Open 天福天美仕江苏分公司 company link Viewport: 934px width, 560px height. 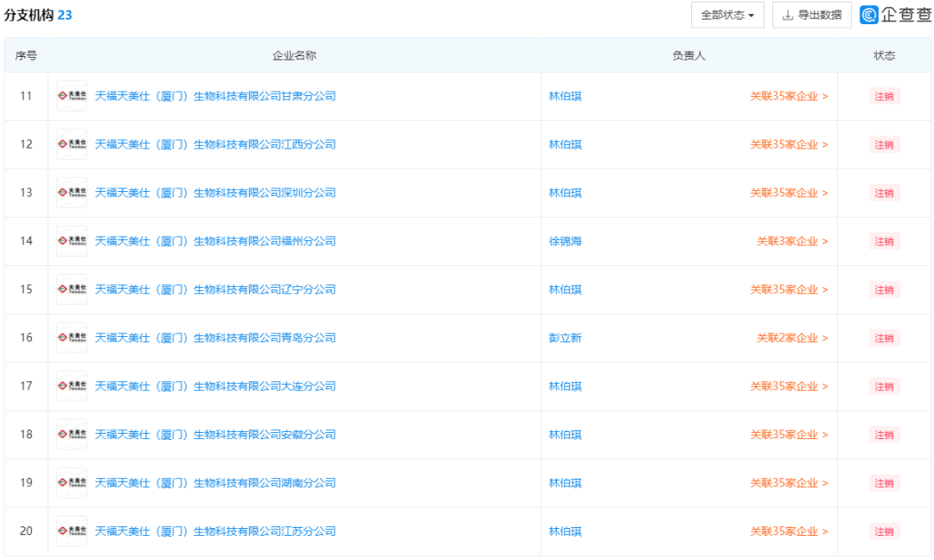(215, 531)
